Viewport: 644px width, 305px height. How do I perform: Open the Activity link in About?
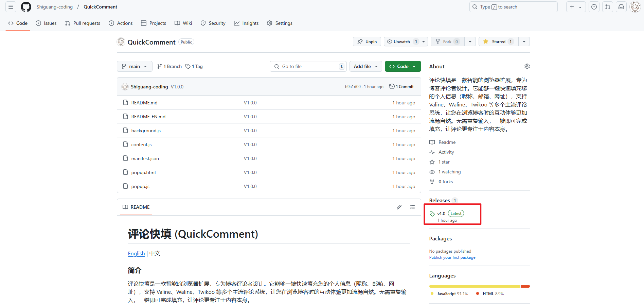point(442,152)
